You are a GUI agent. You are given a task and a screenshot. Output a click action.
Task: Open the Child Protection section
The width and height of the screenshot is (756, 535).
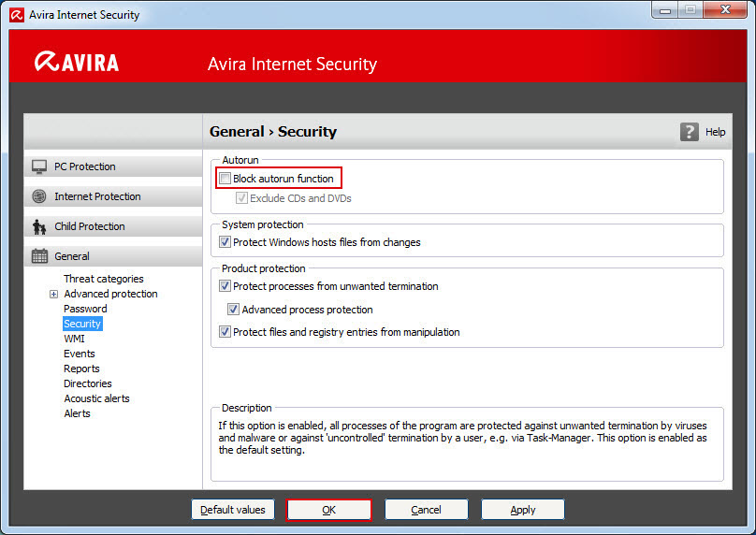(113, 226)
